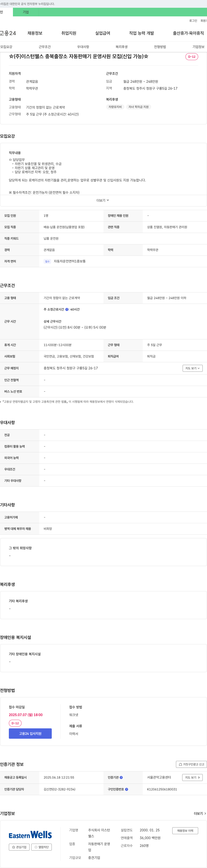Jump to 기업정보 section tab
Screen dimensions: 207x868
198,47
